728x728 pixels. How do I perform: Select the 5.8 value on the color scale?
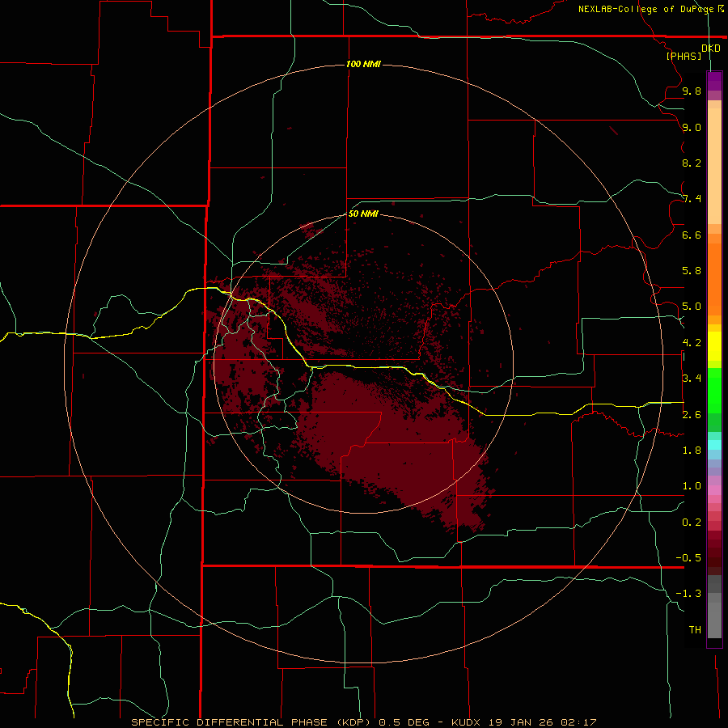(692, 271)
